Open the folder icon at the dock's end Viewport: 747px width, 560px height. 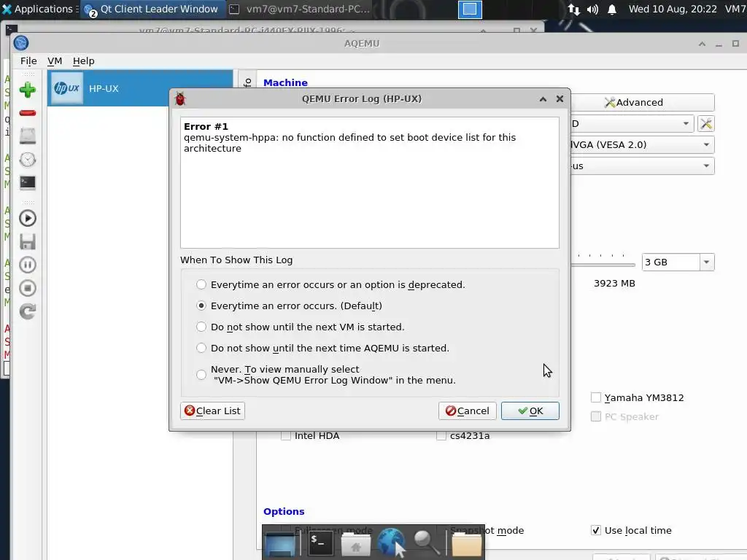(466, 544)
